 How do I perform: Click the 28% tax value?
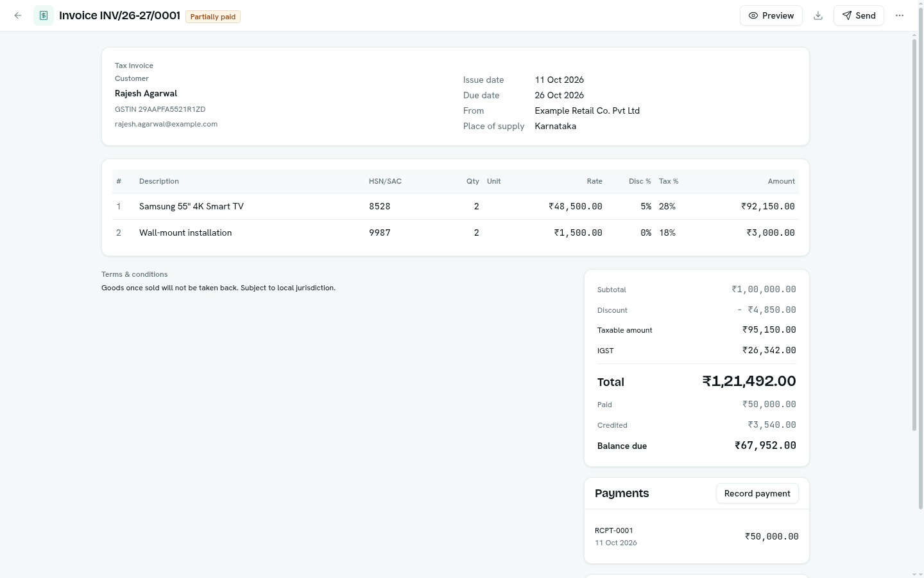tap(667, 206)
